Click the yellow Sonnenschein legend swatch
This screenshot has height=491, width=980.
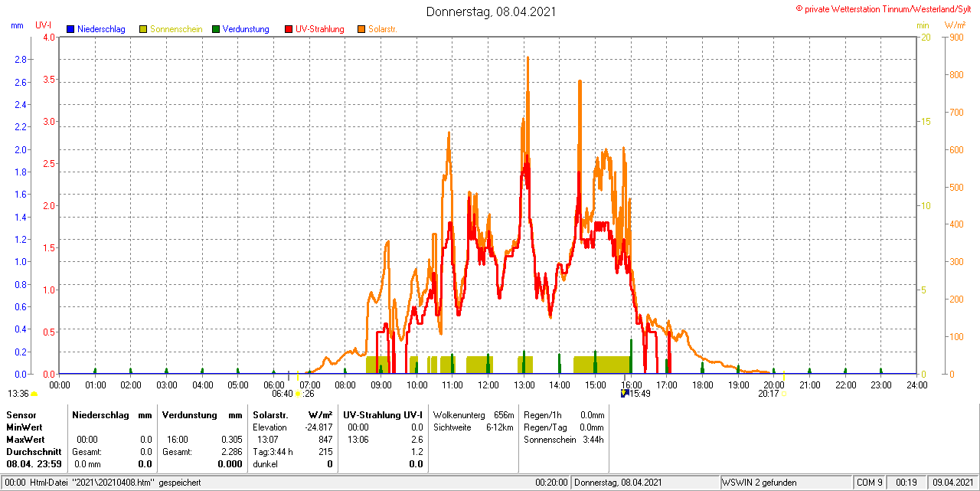click(x=143, y=29)
